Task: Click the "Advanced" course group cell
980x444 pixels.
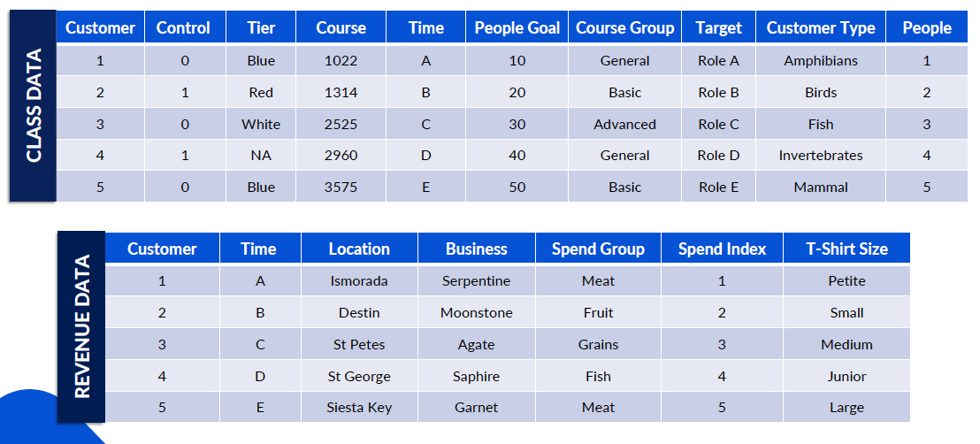Action: click(624, 125)
